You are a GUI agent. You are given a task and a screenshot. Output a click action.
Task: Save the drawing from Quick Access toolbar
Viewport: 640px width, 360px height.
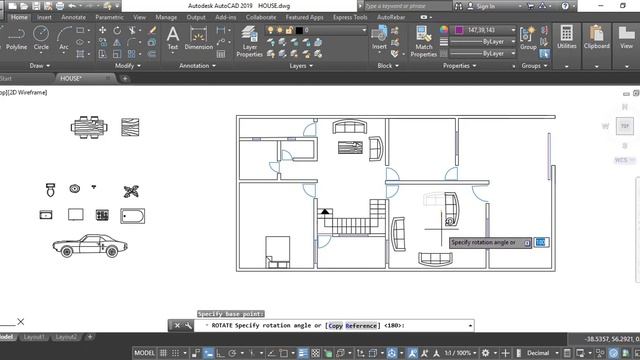[36, 6]
